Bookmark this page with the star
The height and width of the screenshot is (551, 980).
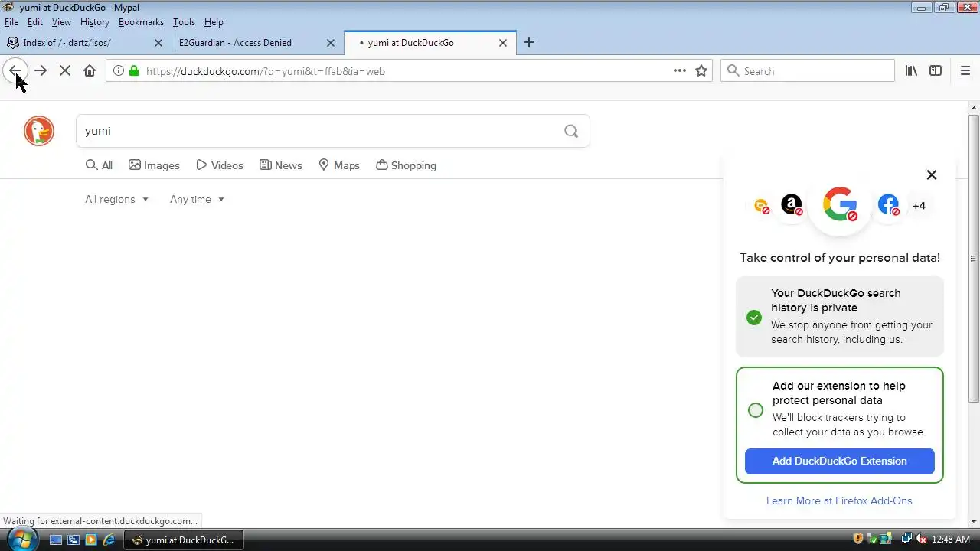pos(701,70)
